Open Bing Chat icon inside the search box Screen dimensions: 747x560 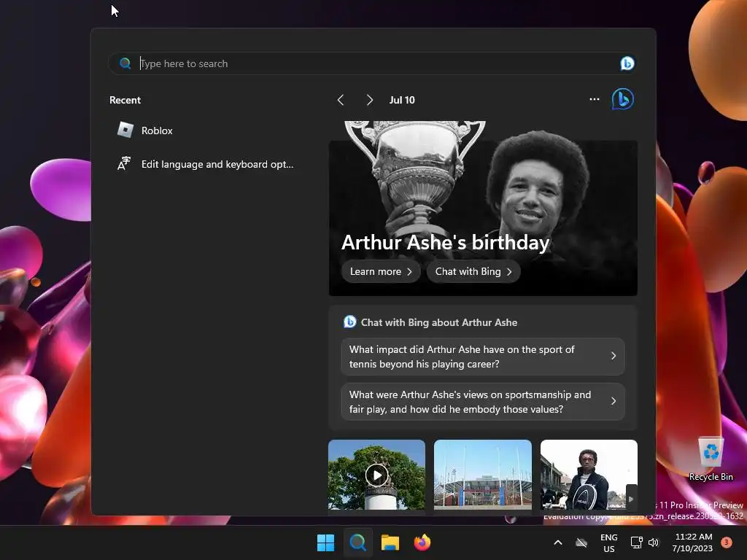click(x=627, y=63)
